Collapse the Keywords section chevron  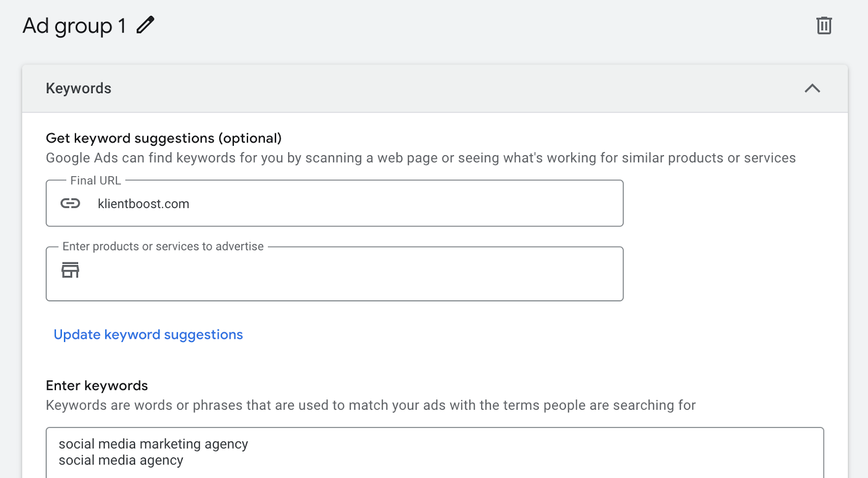coord(812,88)
